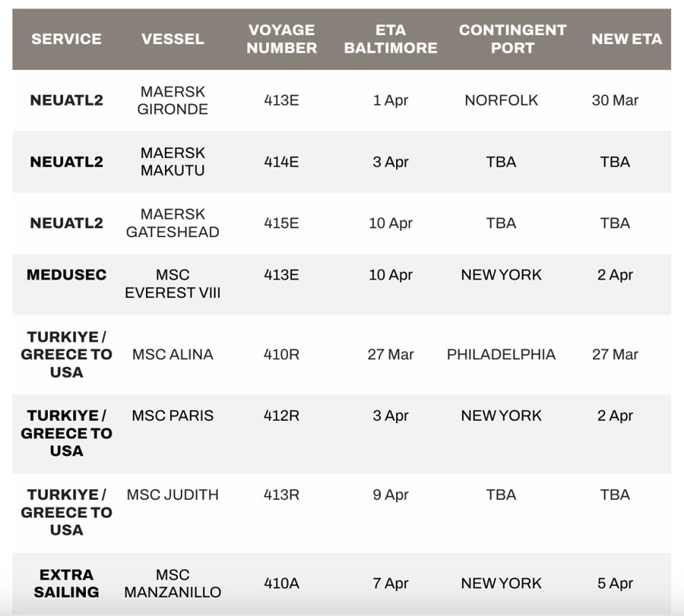This screenshot has height=616, width=684.
Task: Select the MSC MANZANILLO vessel cell
Action: coord(173,583)
